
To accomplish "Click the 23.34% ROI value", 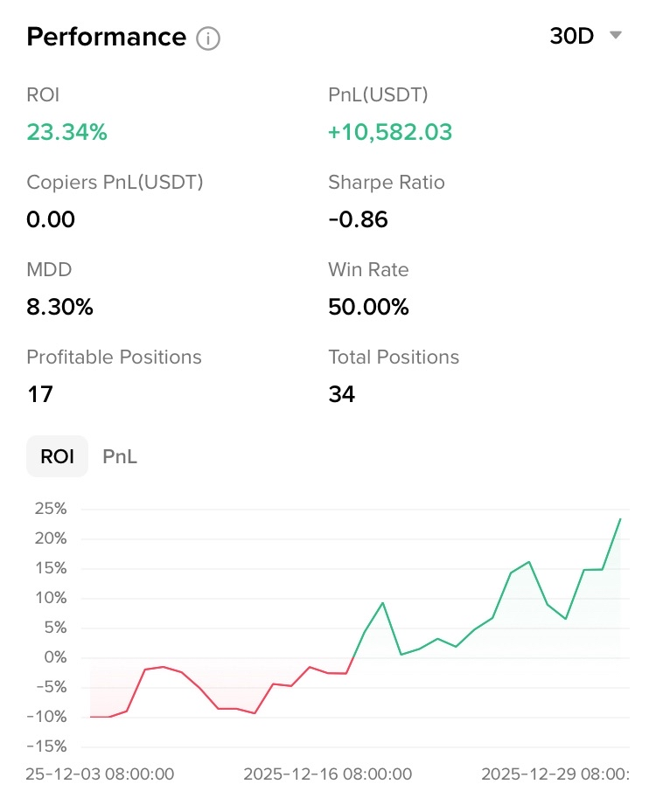I will click(x=66, y=133).
